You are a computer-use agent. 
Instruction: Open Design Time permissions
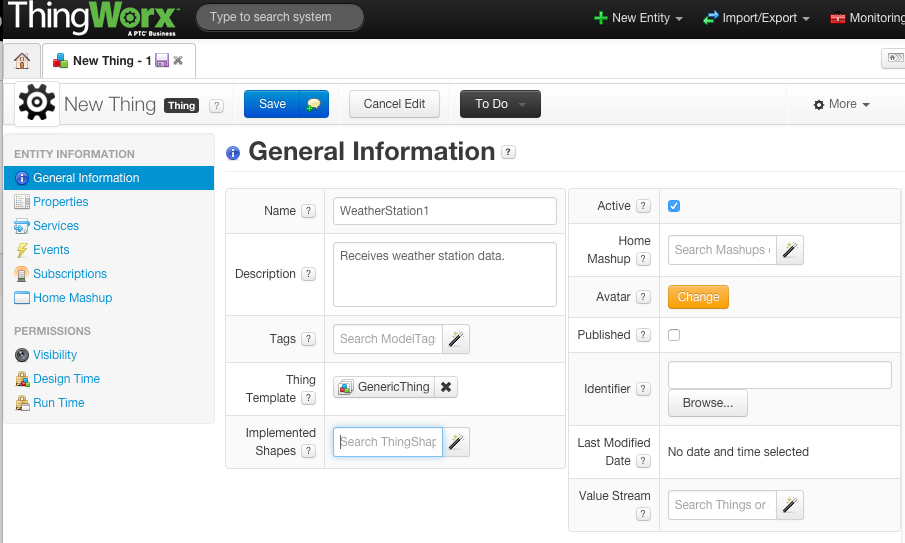(x=66, y=379)
